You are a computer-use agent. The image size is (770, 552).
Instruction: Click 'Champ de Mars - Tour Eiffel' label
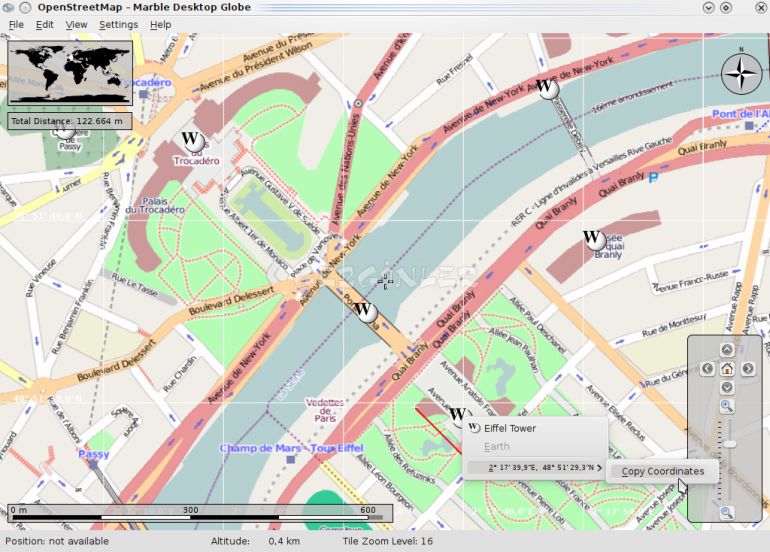pos(291,448)
